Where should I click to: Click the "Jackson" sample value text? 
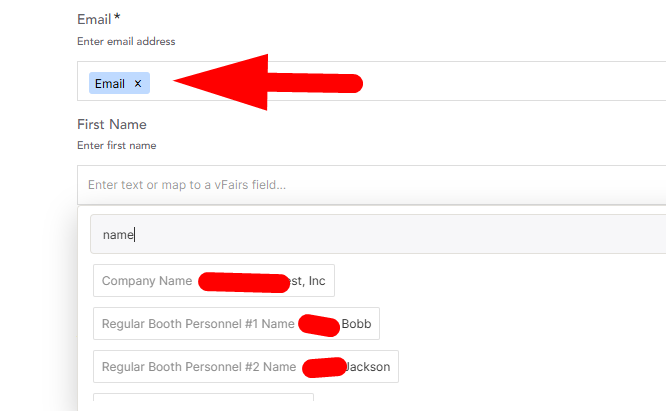pos(368,366)
